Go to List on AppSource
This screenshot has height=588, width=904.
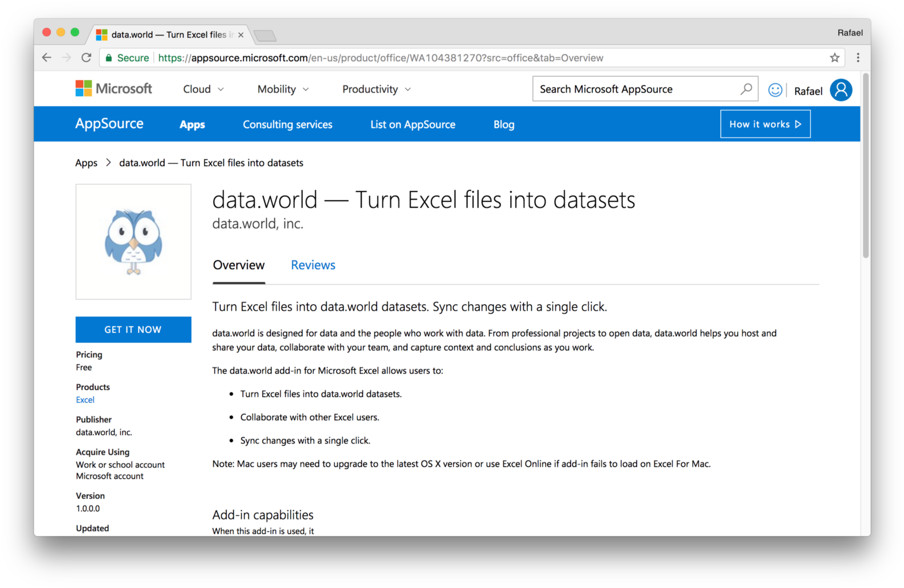[x=413, y=124]
